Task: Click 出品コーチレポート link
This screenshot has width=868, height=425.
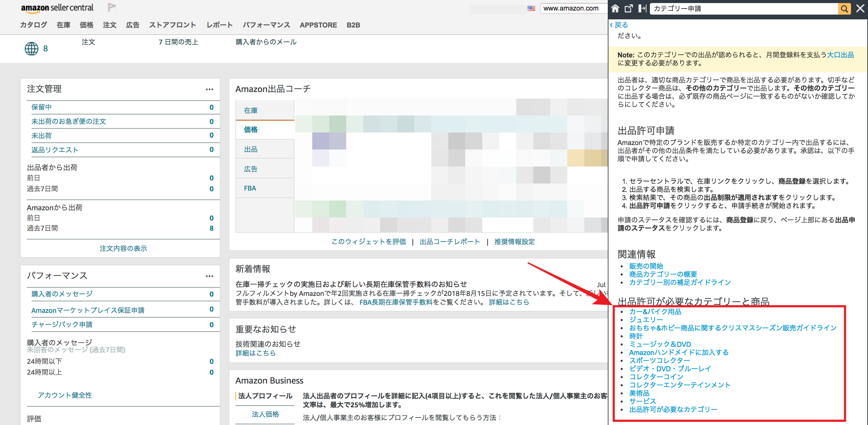Action: (x=450, y=242)
